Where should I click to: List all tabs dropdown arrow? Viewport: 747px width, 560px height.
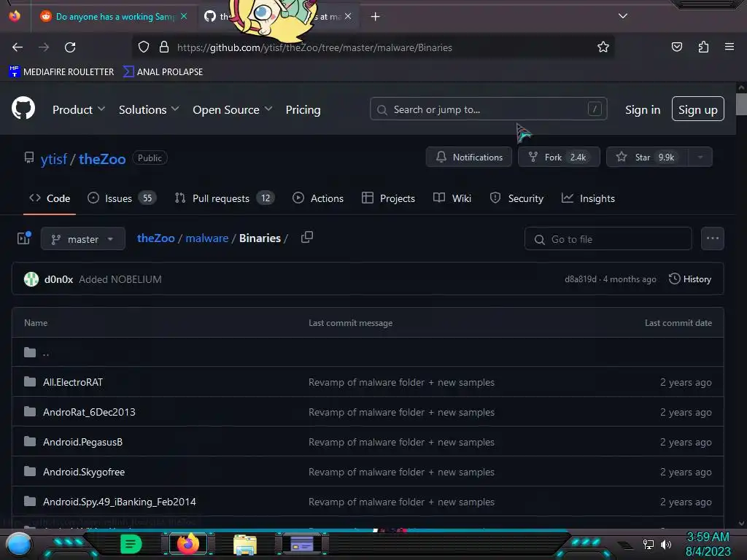coord(623,16)
